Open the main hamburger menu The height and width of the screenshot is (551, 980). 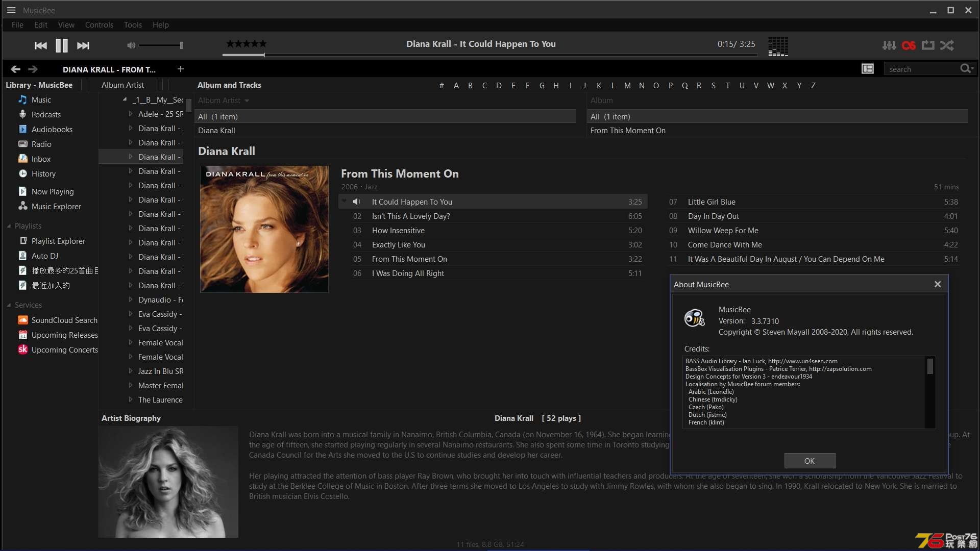[11, 10]
